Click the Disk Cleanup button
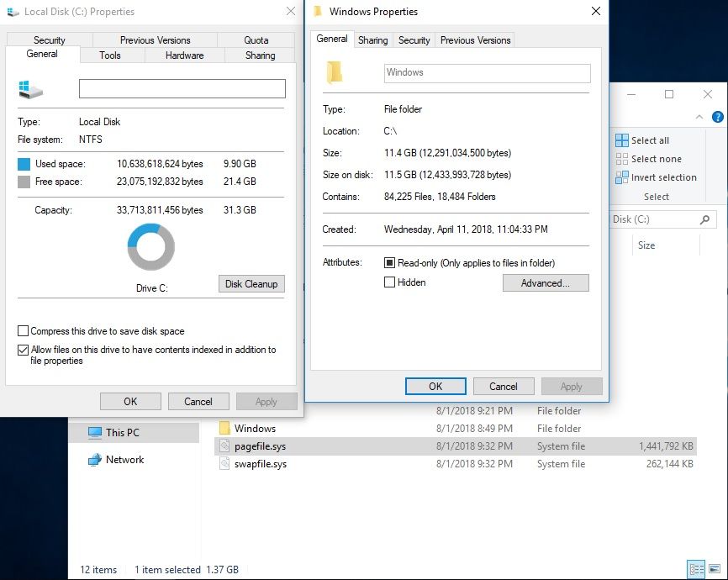Viewport: 728px width, 580px height. tap(251, 284)
